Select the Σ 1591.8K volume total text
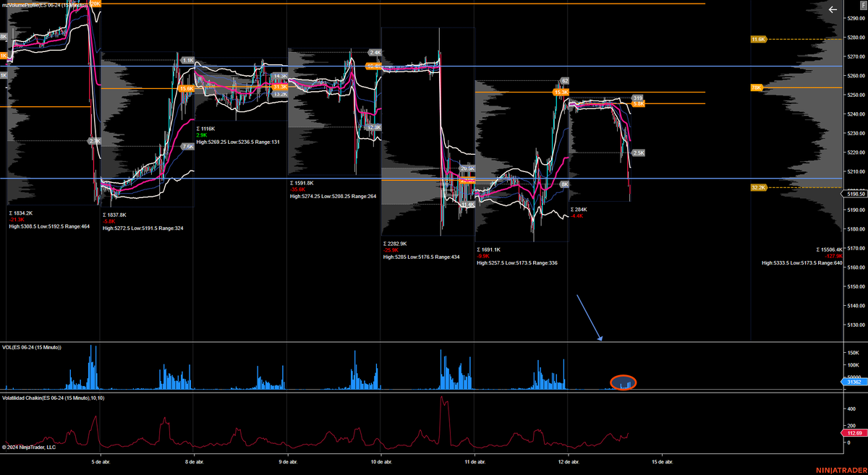The image size is (868, 475). (302, 183)
